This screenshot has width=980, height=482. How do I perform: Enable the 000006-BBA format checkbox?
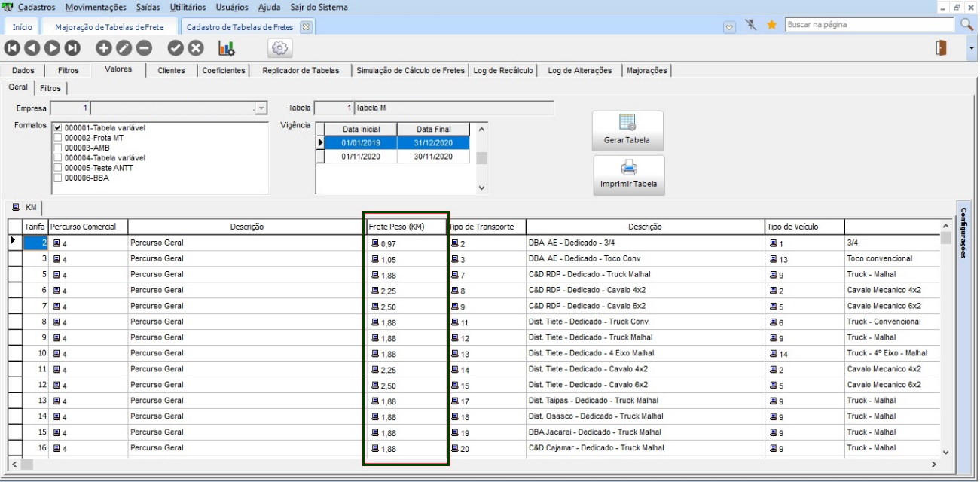pos(58,178)
